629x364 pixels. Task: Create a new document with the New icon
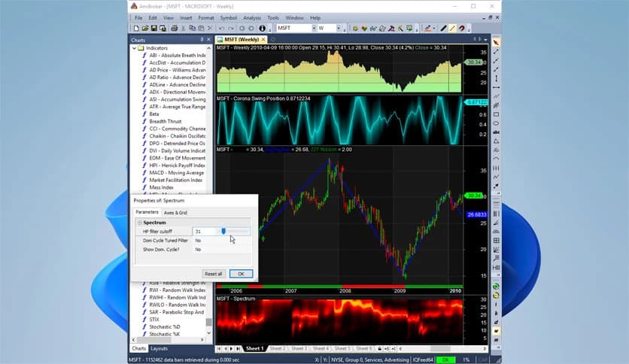pos(136,29)
